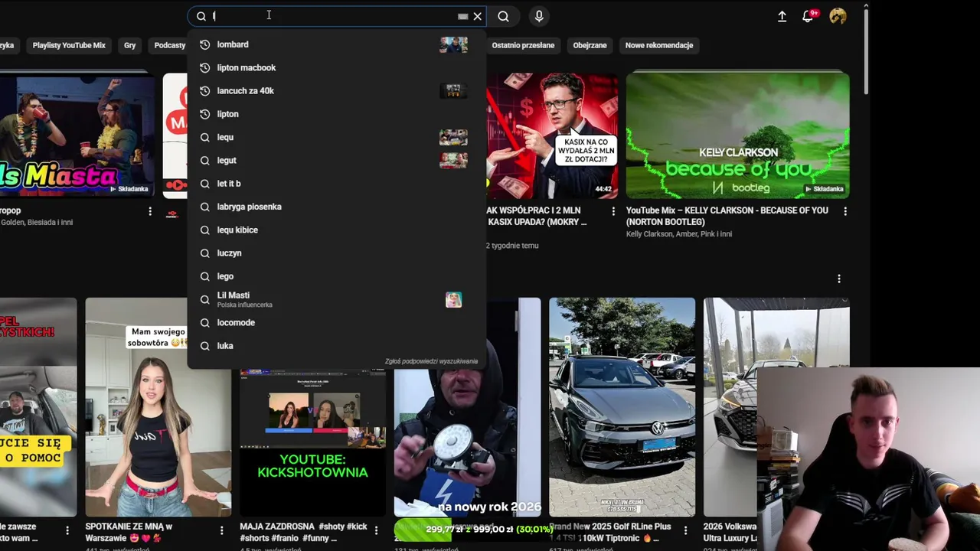
Task: Click the search icon beside 'luka'
Action: [x=204, y=346]
